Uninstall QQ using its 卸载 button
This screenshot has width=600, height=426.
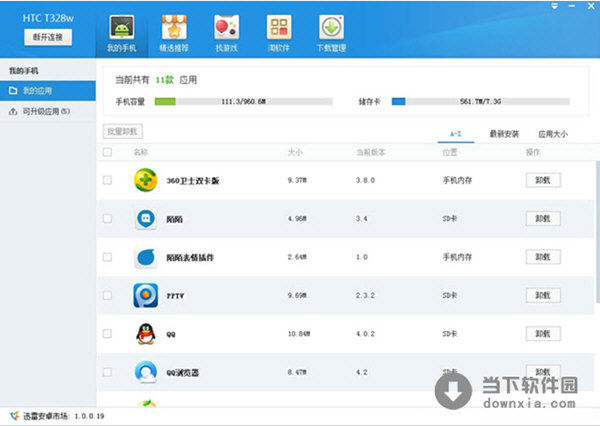543,334
